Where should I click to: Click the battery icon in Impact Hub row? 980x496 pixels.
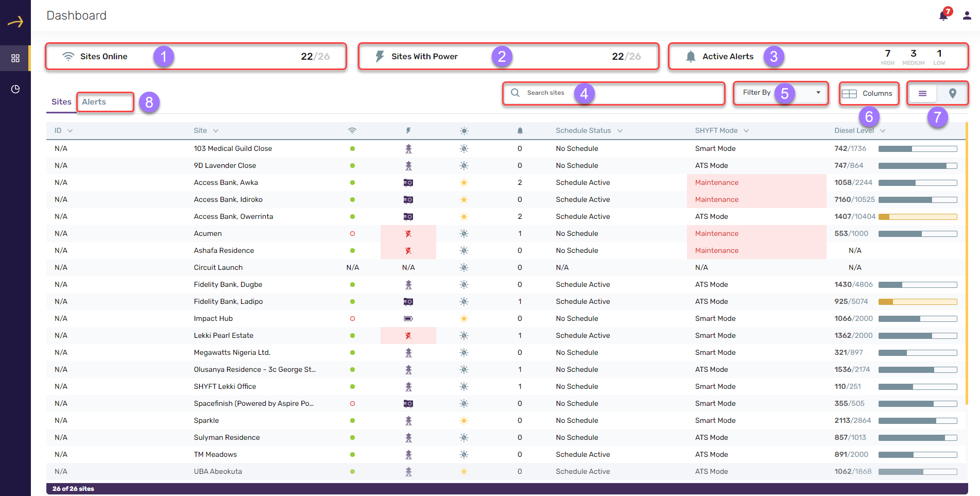[408, 319]
